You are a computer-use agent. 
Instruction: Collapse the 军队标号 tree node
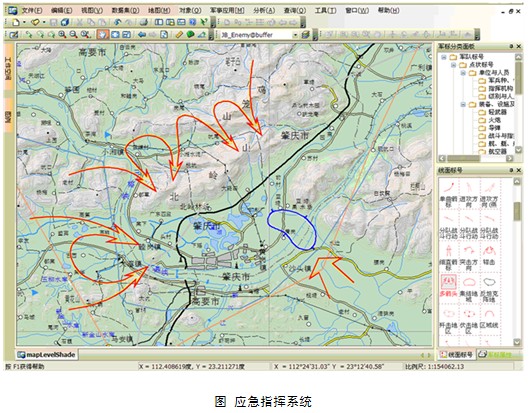444,57
